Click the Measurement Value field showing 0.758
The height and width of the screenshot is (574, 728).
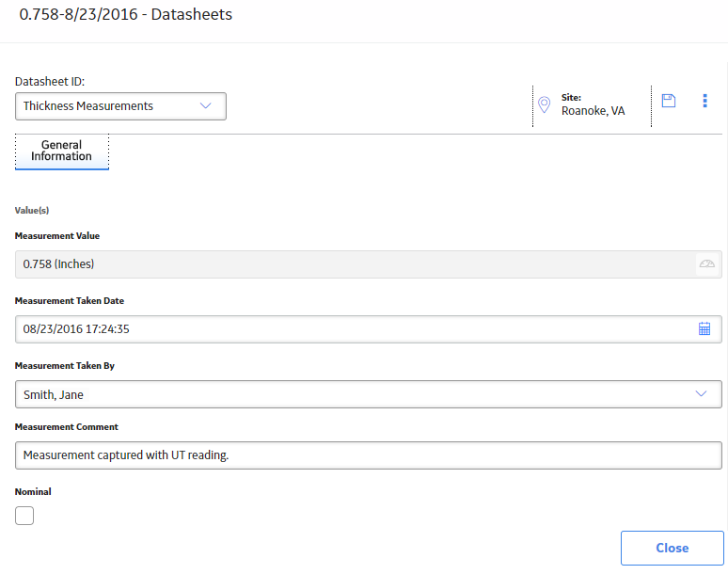(x=368, y=264)
